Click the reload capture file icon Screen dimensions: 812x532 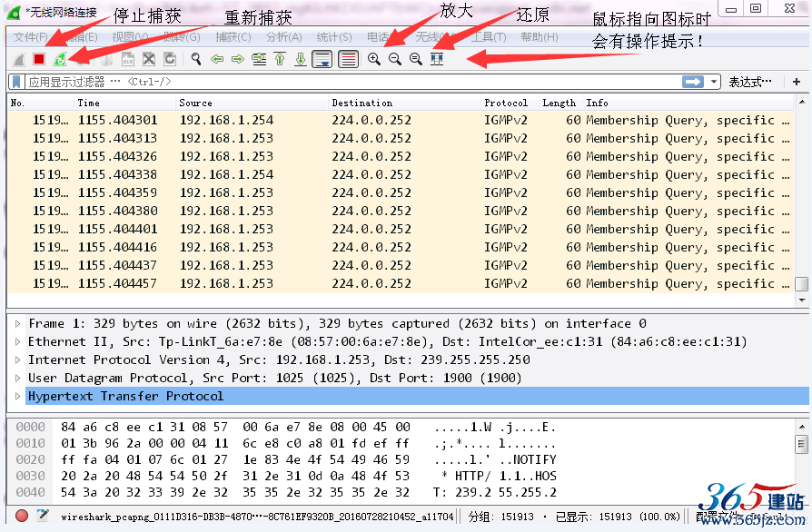[x=170, y=59]
